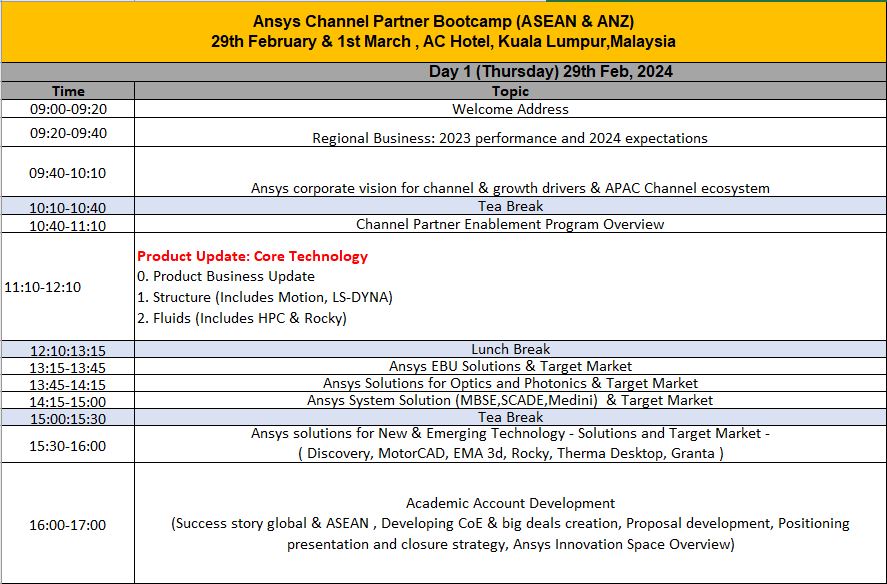This screenshot has height=584, width=887.
Task: Select the time cell '11:10-12:10'
Action: pyautogui.click(x=68, y=287)
